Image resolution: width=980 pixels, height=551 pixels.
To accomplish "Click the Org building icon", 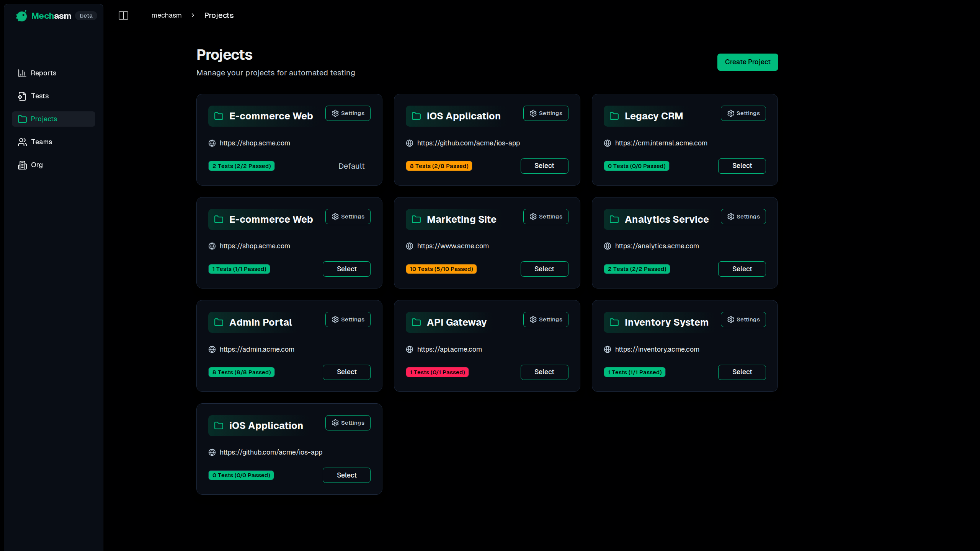I will (22, 165).
